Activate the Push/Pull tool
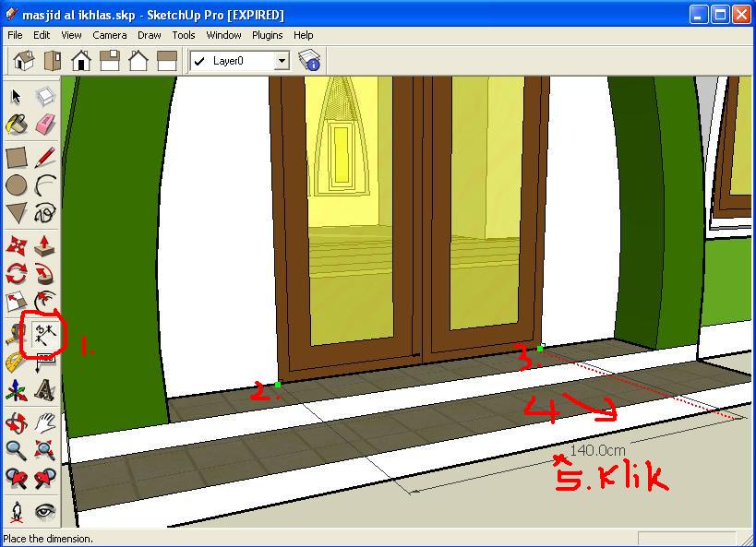This screenshot has height=547, width=756. pos(45,245)
